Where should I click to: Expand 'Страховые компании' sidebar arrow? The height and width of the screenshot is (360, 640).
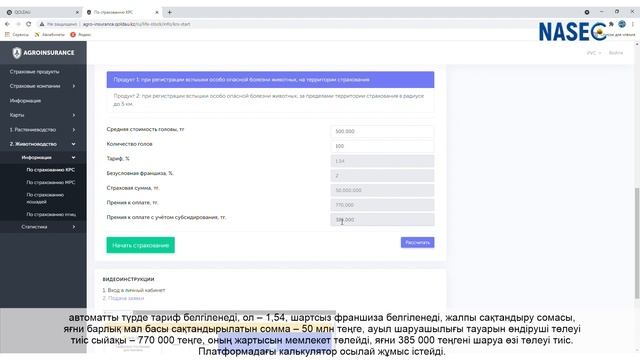[74, 86]
